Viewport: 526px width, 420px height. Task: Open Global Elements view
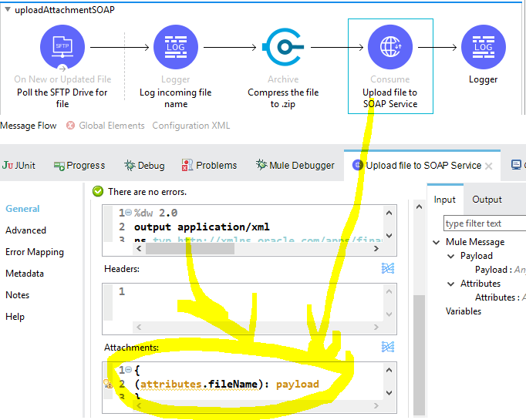(x=111, y=126)
